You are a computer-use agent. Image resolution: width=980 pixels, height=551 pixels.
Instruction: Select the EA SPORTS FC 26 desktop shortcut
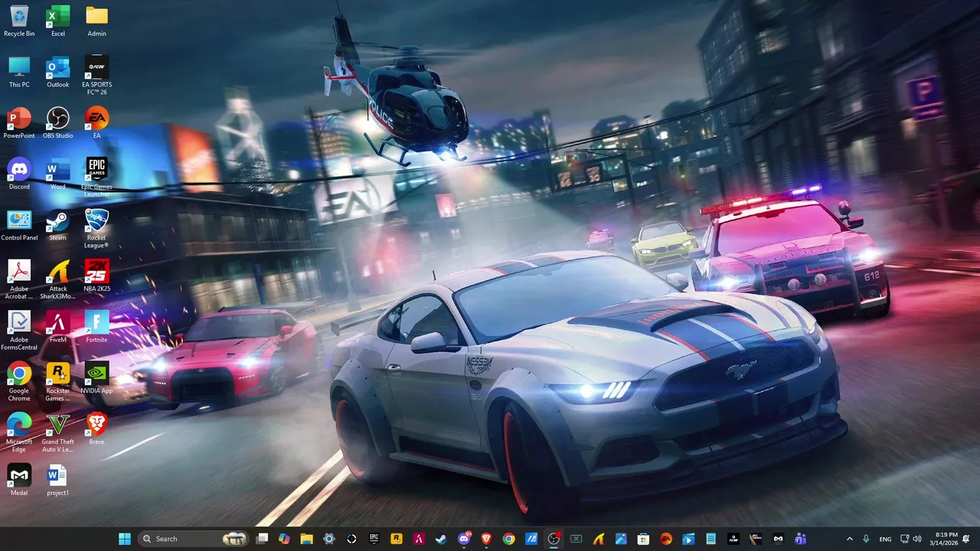(96, 75)
